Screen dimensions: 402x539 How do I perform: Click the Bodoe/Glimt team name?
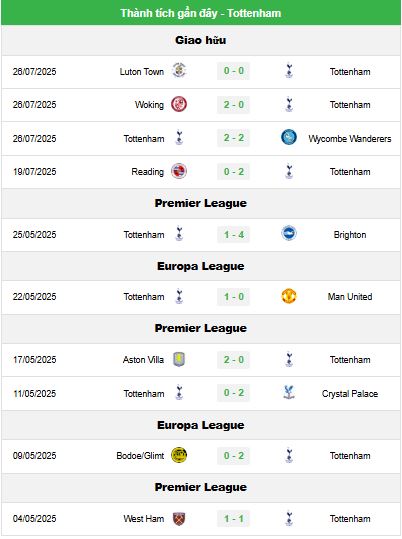pos(140,456)
